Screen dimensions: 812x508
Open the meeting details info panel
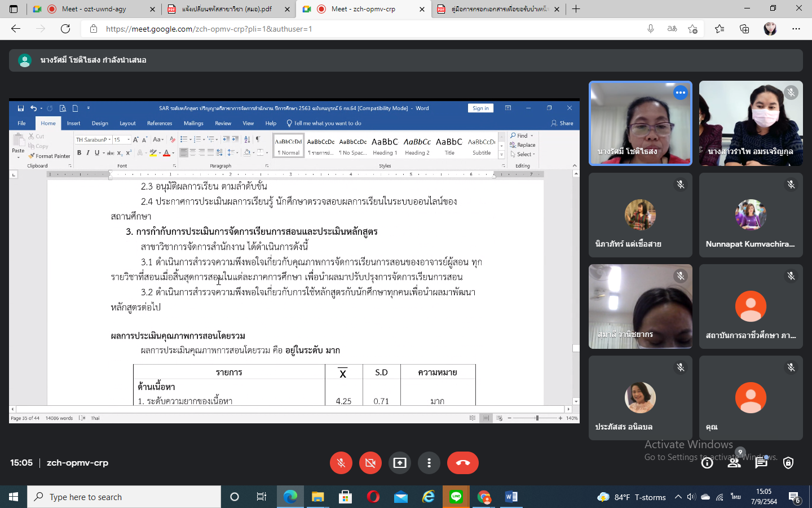pyautogui.click(x=707, y=463)
